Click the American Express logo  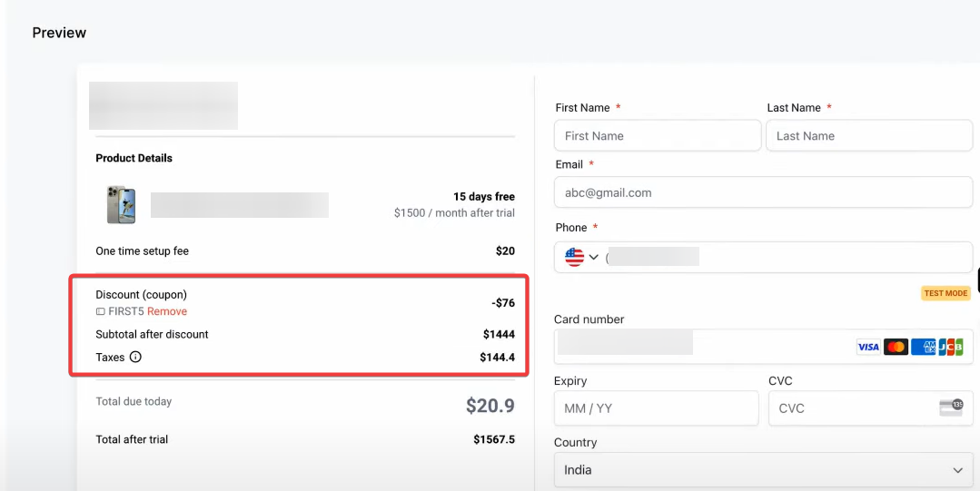pyautogui.click(x=923, y=347)
